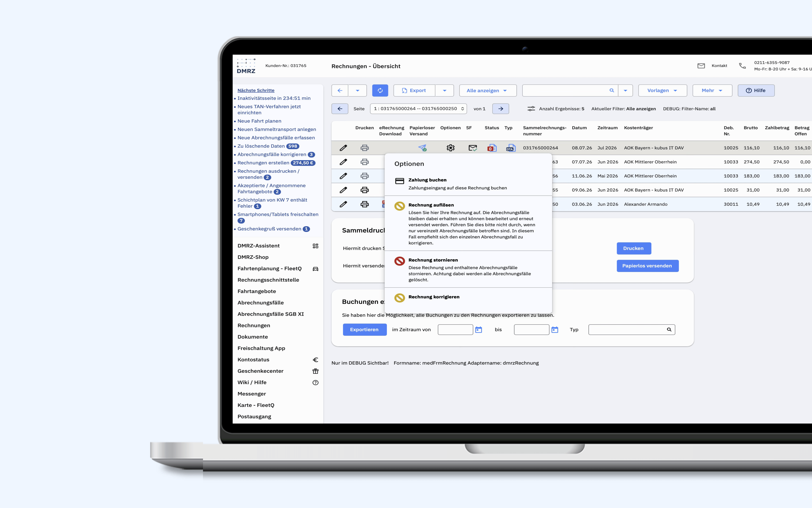Viewport: 812px width, 508px height.
Task: Expand the search options dropdown arrow
Action: coord(625,90)
